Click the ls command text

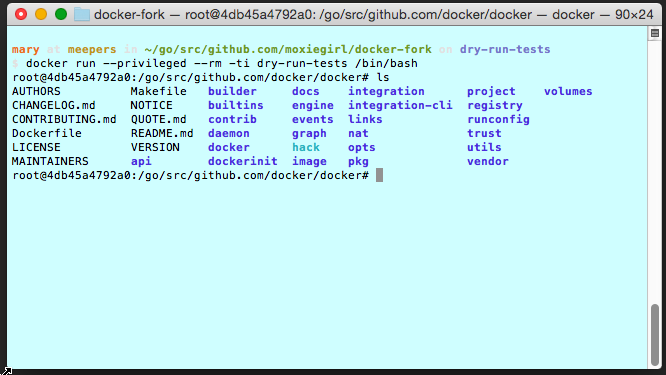pyautogui.click(x=383, y=77)
